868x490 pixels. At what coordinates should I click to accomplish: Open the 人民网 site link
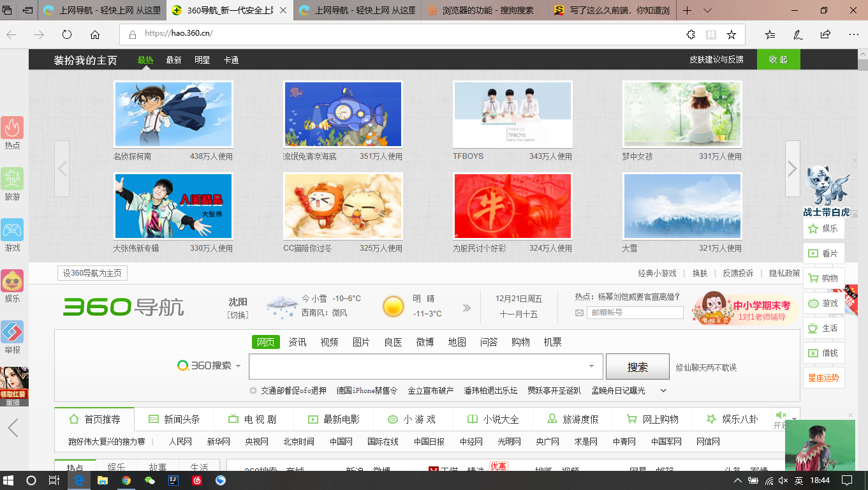(180, 442)
